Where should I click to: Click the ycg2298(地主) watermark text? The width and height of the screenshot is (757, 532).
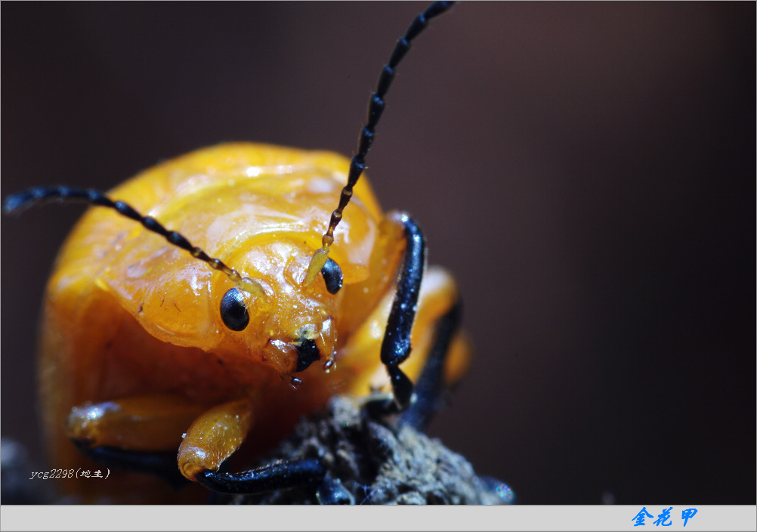click(x=70, y=474)
